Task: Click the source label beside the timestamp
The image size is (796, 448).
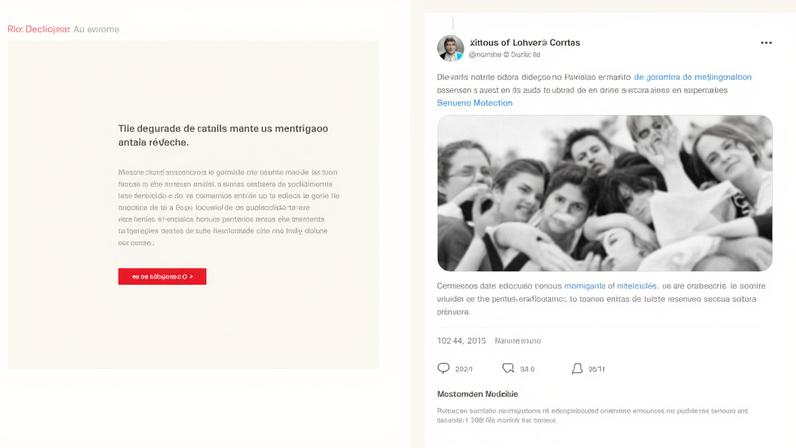Action: (x=518, y=341)
